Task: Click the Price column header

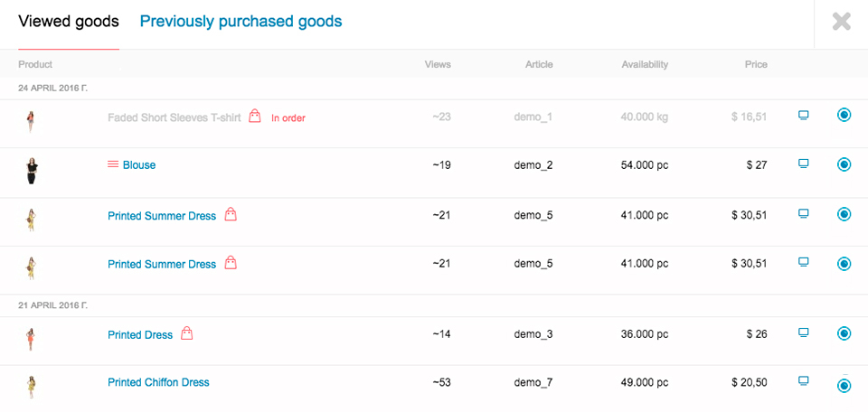Action: pos(756,64)
